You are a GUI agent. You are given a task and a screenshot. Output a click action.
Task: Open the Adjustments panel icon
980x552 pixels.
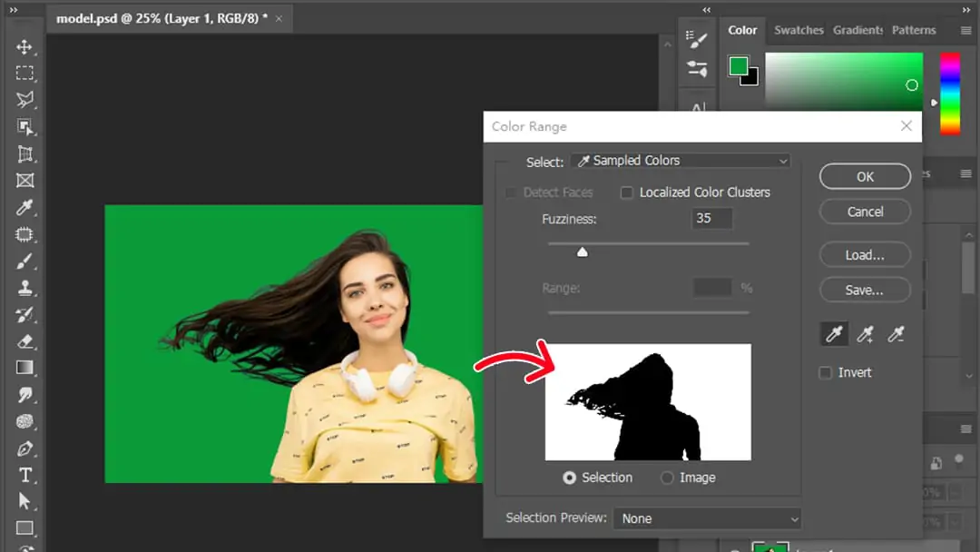(x=696, y=68)
